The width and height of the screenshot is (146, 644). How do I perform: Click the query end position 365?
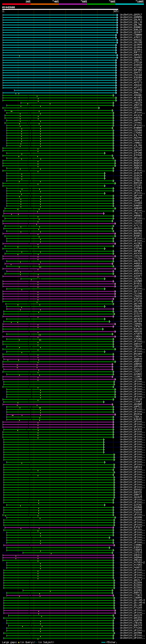click(x=115, y=11)
